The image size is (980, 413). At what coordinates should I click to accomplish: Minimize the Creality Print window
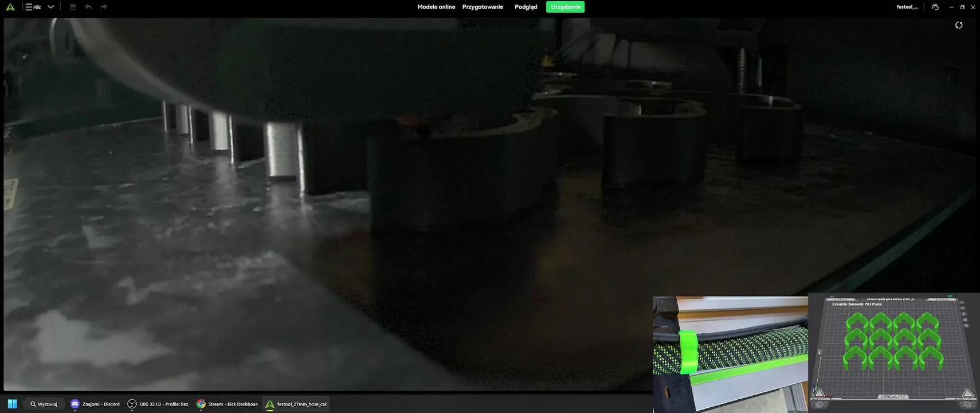[x=951, y=7]
